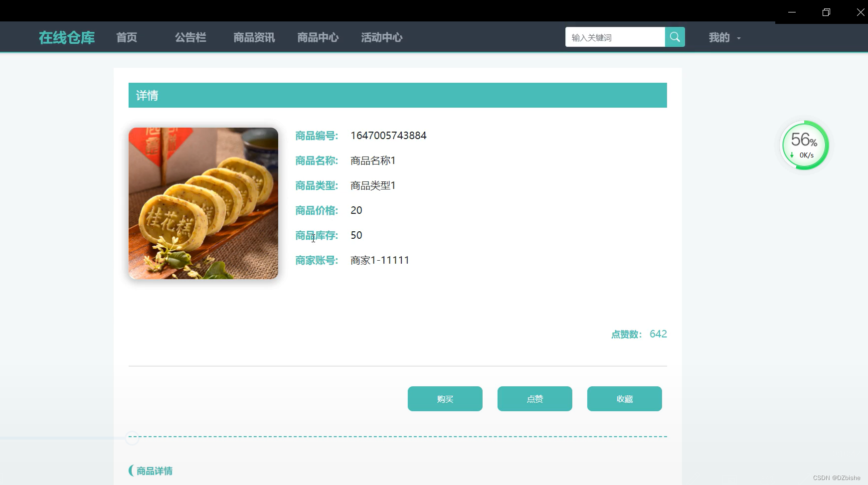This screenshot has width=868, height=485.
Task: Click the 56% network speed floating widget
Action: pos(804,145)
